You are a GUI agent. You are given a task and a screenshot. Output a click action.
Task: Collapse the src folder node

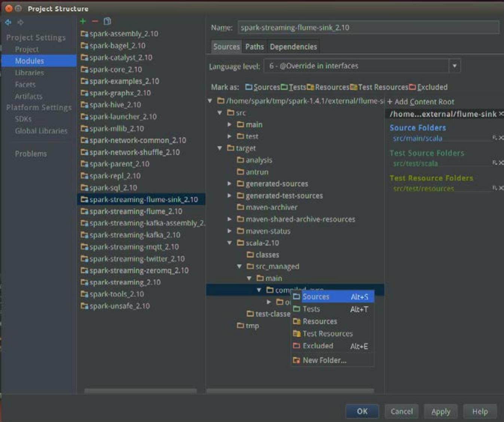[x=220, y=113]
